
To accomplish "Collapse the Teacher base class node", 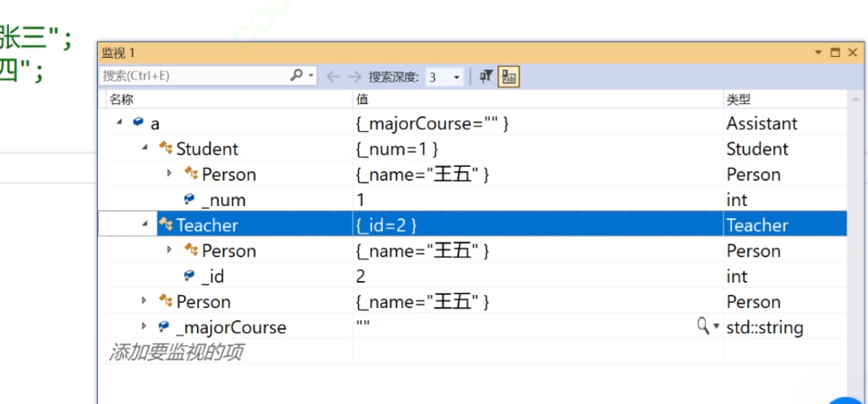I will click(145, 225).
